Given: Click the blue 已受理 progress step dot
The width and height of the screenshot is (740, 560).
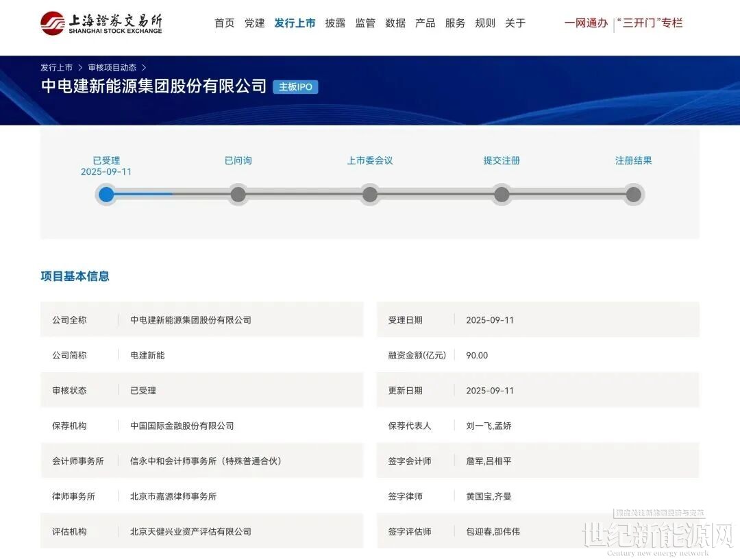Looking at the screenshot, I should point(106,195).
